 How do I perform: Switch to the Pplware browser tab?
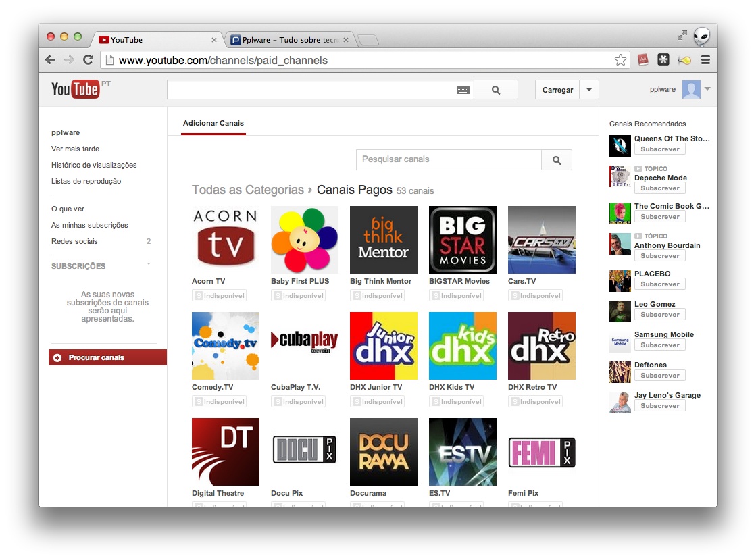(x=289, y=40)
